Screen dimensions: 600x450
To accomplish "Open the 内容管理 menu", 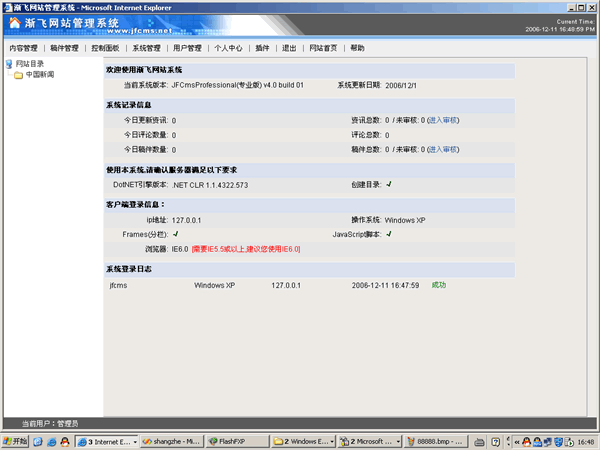I will click(23, 48).
